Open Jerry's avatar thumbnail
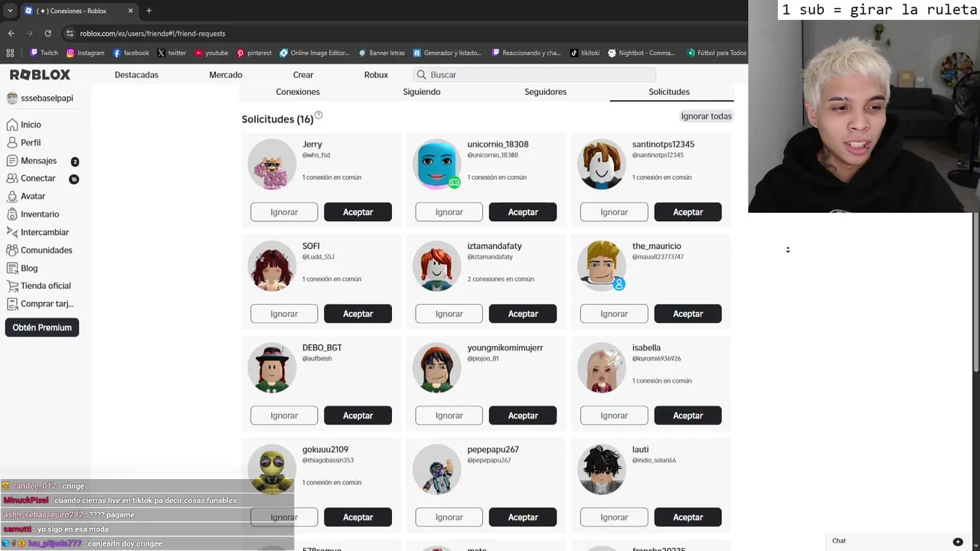The height and width of the screenshot is (551, 980). tap(272, 164)
